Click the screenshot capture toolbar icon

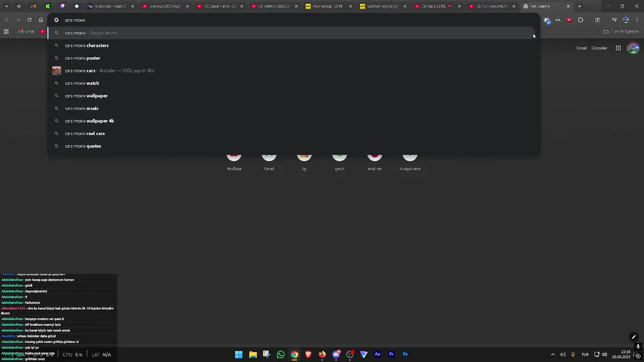click(597, 20)
